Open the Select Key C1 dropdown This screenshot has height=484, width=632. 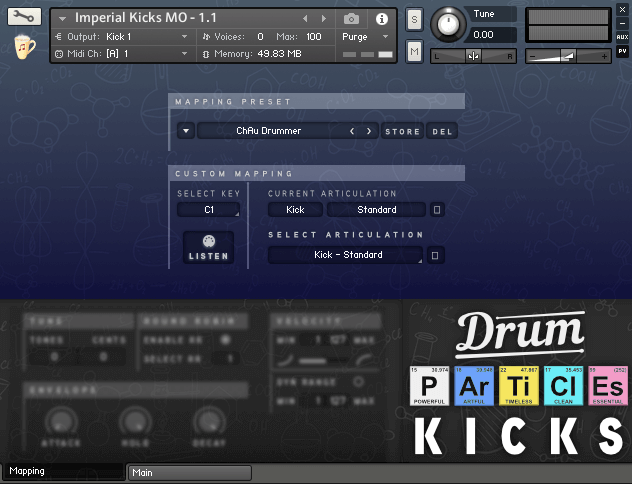(x=209, y=210)
